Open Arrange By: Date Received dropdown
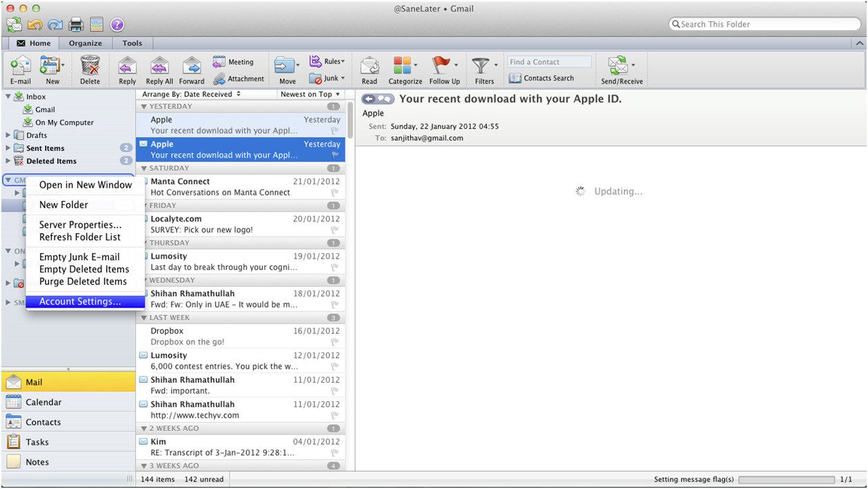 (x=192, y=94)
